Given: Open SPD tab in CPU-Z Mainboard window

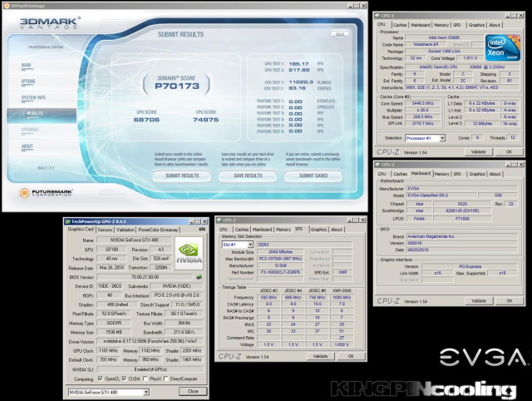Looking at the screenshot, I should click(x=457, y=174).
